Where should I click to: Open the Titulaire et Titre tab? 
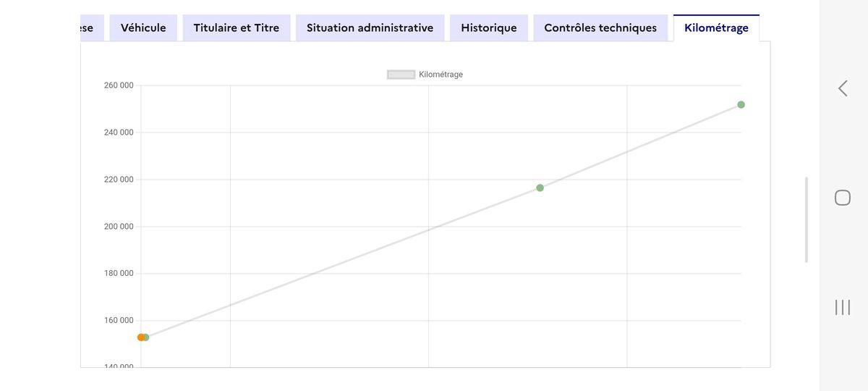pyautogui.click(x=237, y=28)
